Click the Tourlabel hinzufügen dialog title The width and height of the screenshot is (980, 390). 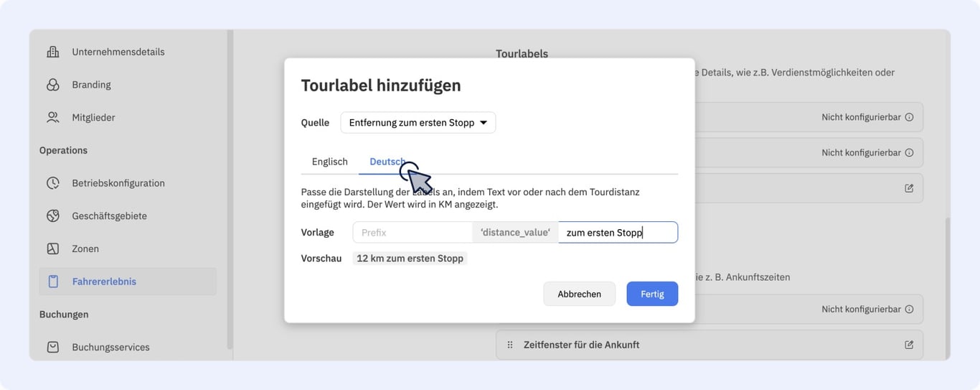381,85
